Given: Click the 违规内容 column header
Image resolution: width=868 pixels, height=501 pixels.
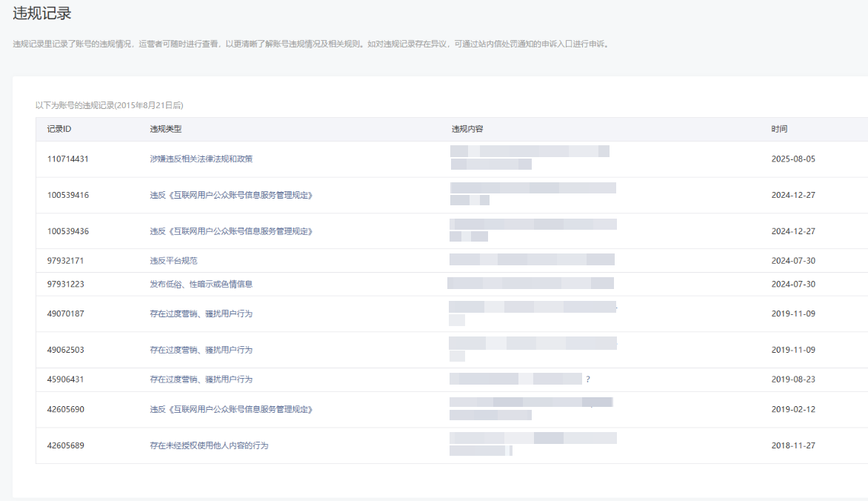Looking at the screenshot, I should click(467, 129).
